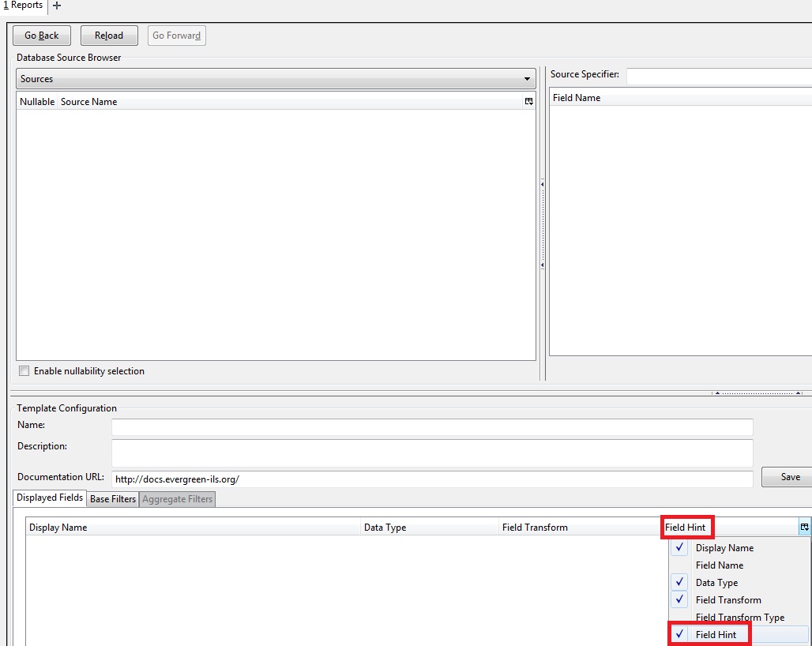Uncheck Display Name in column list
Viewport: 812px width, 646px height.
[x=724, y=548]
